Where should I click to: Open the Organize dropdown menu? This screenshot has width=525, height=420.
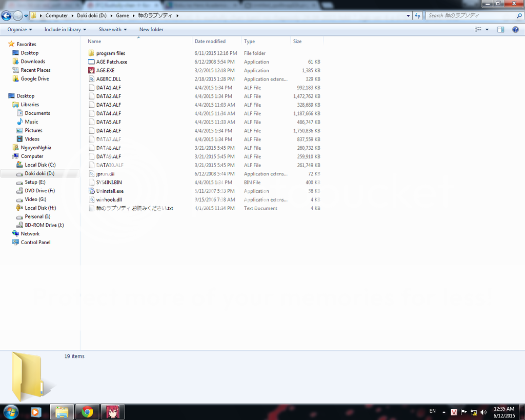19,30
